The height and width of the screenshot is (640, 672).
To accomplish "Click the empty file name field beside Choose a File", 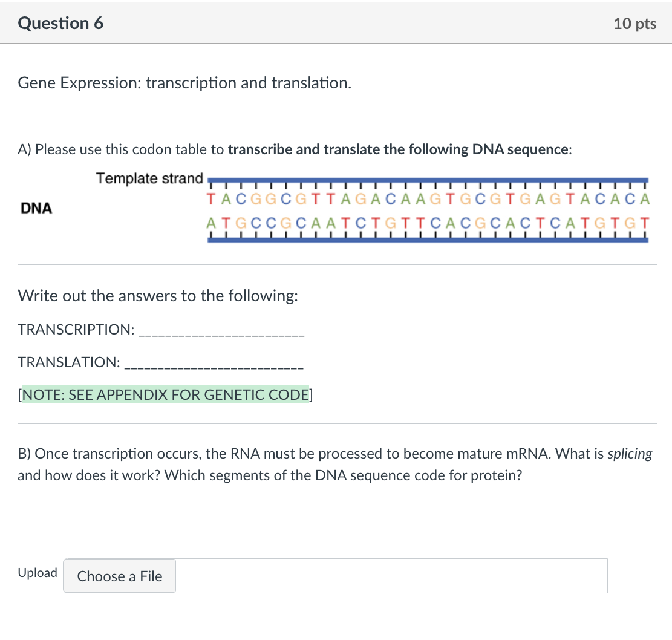I will [x=391, y=576].
